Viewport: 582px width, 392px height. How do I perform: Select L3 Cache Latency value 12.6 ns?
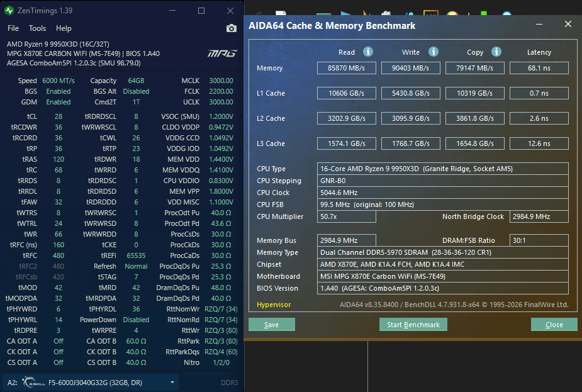click(539, 143)
